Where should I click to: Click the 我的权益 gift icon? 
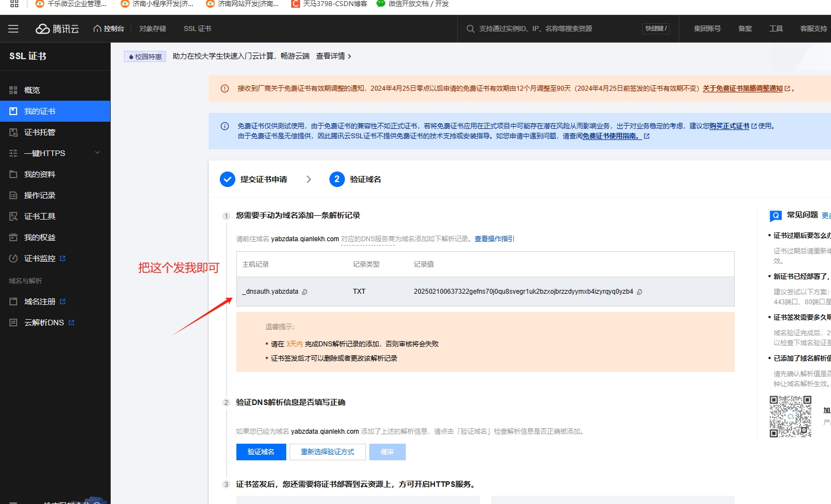(13, 237)
